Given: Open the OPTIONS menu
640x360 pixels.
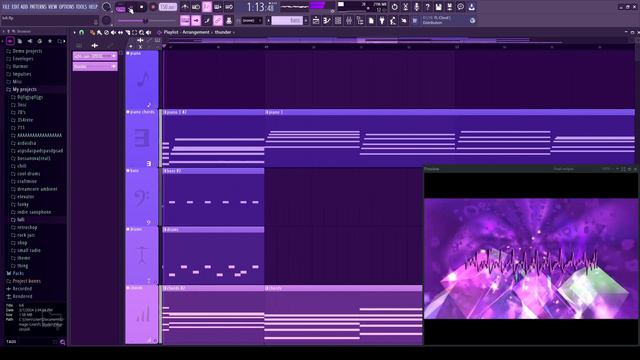Looking at the screenshot, I should [67, 7].
